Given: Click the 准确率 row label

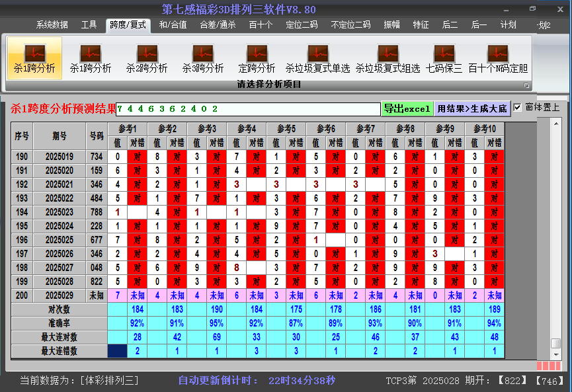Looking at the screenshot, I should point(60,323).
